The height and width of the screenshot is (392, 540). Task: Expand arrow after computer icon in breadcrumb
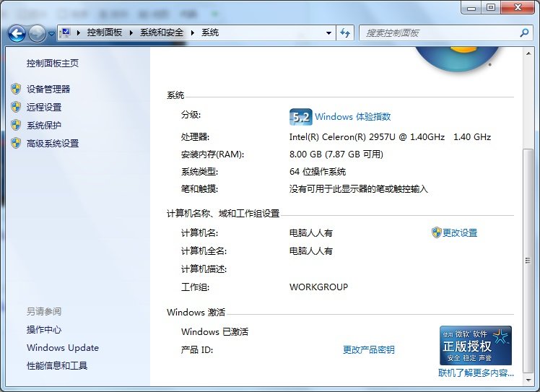tap(79, 33)
